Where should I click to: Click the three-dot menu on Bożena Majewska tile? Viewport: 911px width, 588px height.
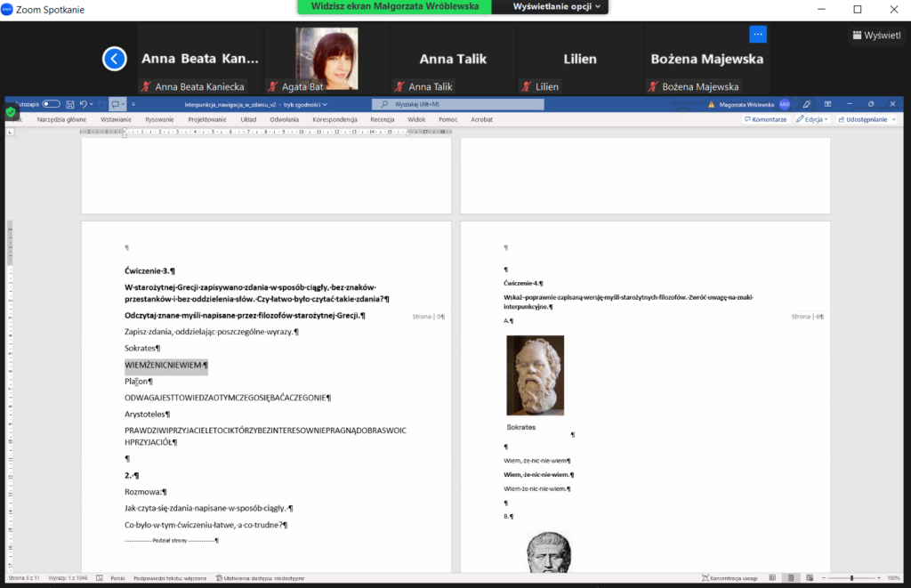click(757, 34)
